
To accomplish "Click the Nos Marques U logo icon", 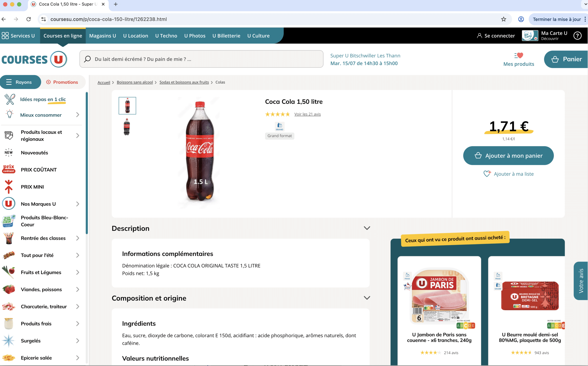I will (9, 203).
